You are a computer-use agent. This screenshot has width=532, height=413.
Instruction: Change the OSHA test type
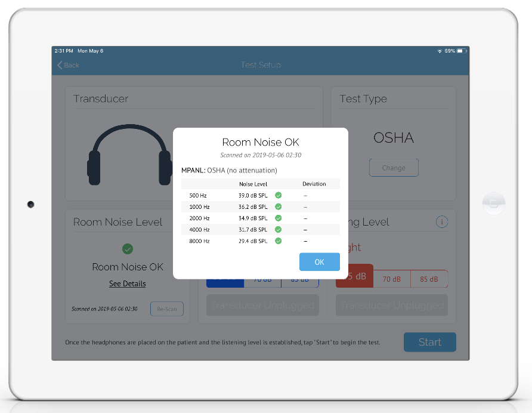(394, 168)
